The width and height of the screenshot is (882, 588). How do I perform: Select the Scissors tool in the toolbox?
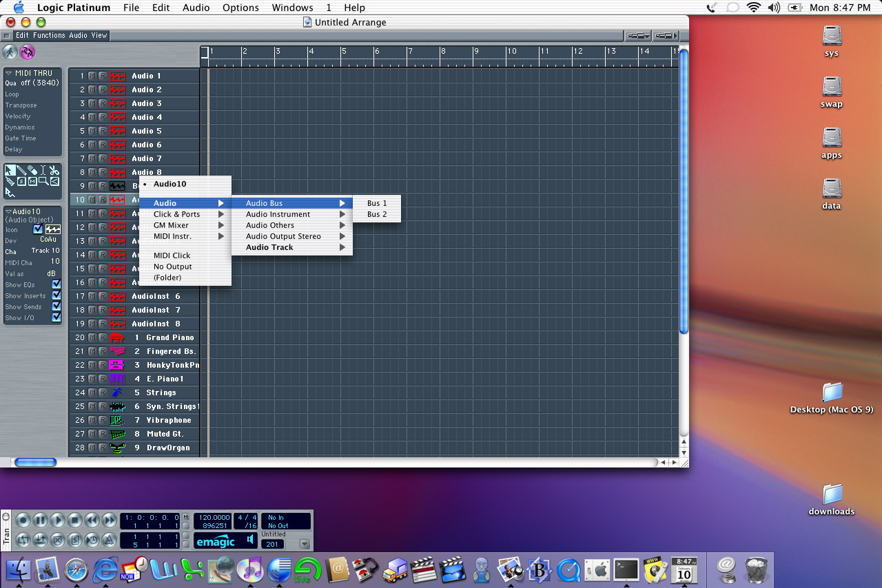coord(54,170)
